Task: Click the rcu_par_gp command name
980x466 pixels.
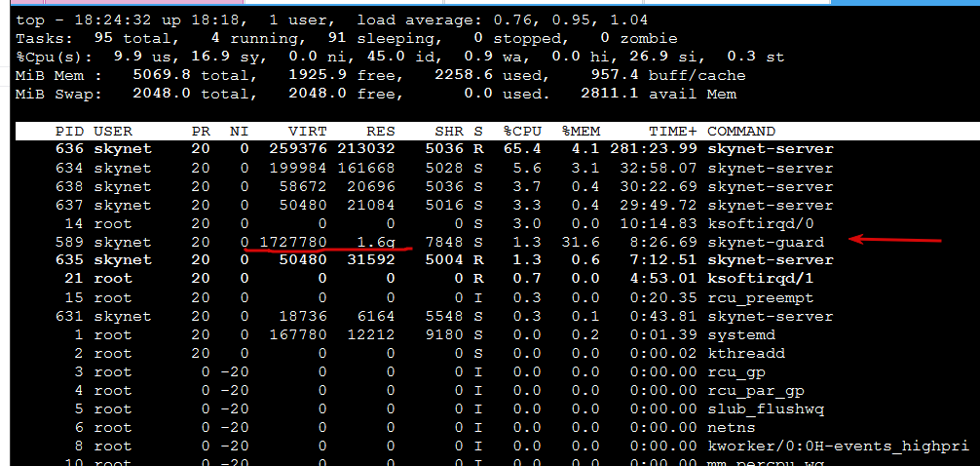Action: [x=756, y=391]
